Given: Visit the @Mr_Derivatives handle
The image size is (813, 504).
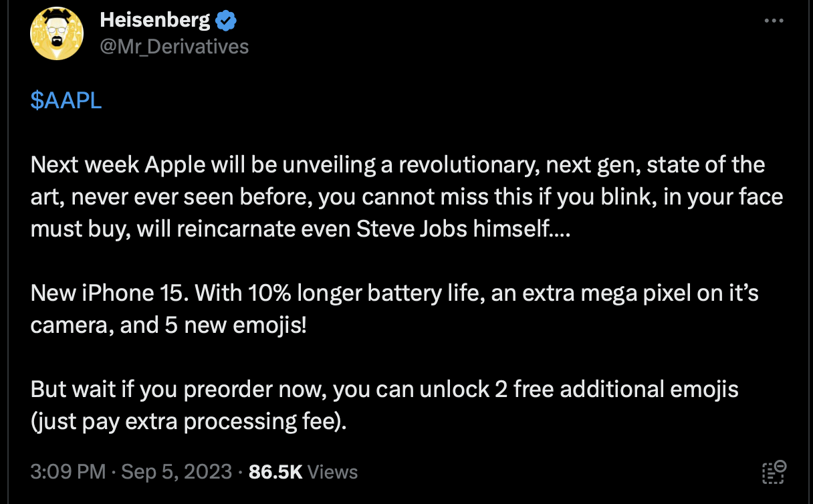Looking at the screenshot, I should [174, 47].
